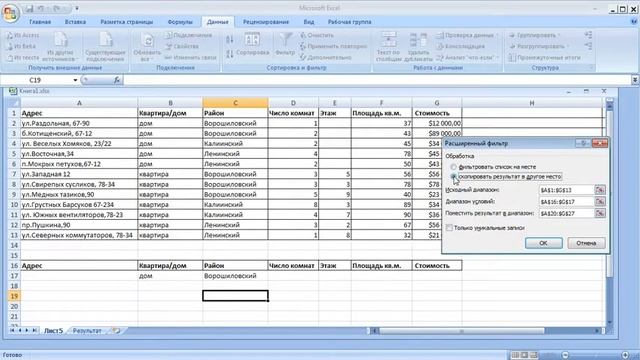Viewport: 640px width, 360px height.
Task: Open 'Подключения' connections list
Action: [189, 36]
